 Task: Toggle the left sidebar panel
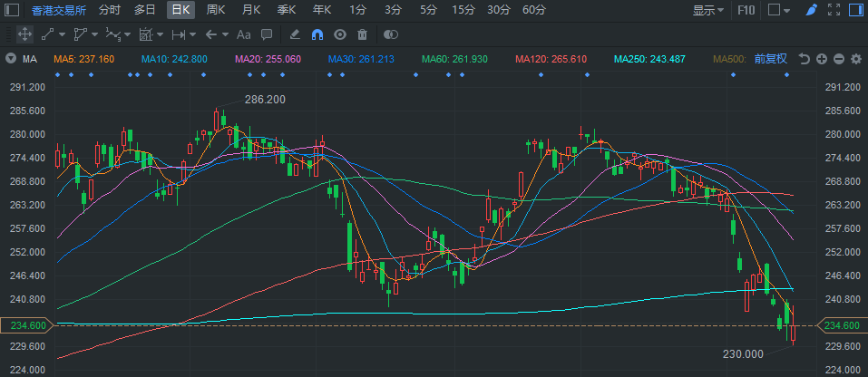pyautogui.click(x=11, y=10)
